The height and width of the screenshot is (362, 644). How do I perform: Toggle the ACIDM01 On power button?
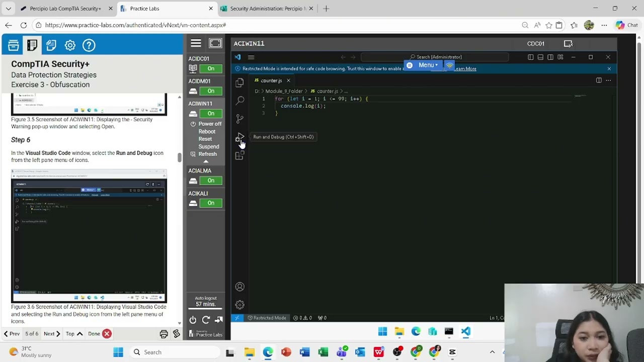click(x=211, y=91)
